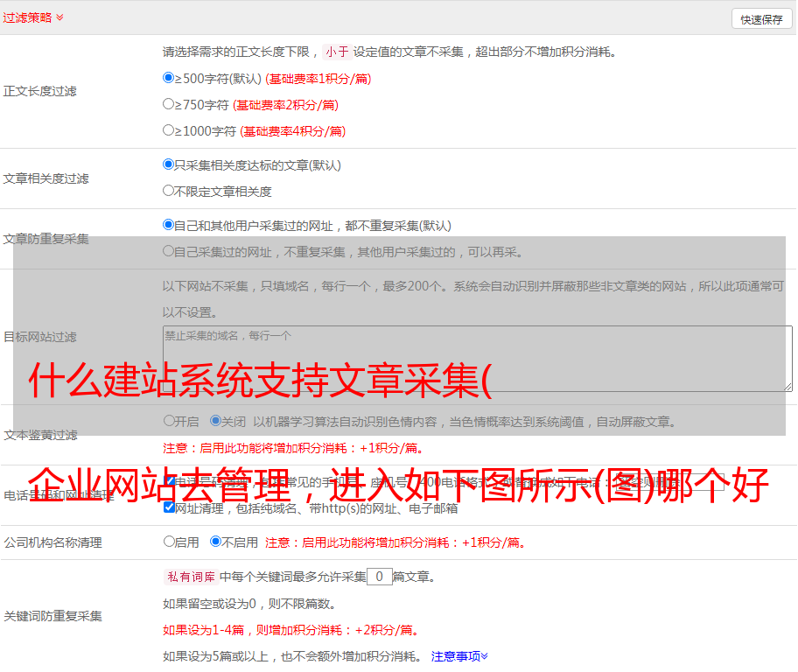Click the 如果留空或设为0 hint text
This screenshot has width=798, height=672.
[250, 604]
